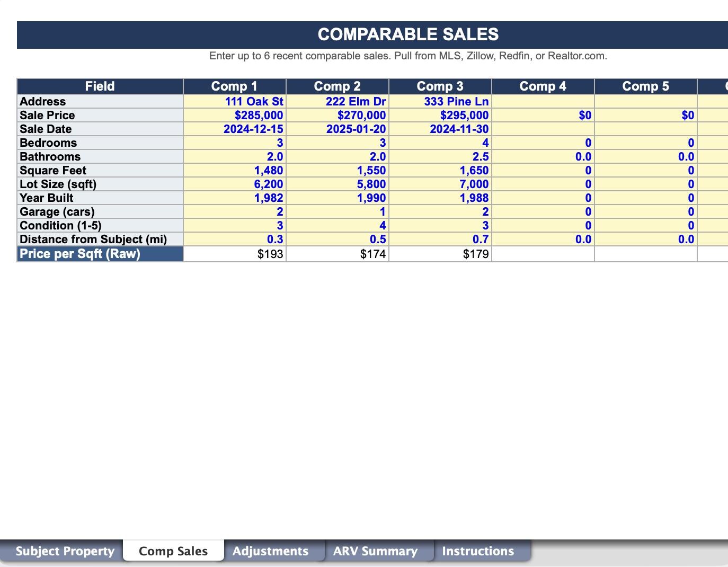The image size is (728, 567).
Task: Open the Instructions sheet tab
Action: tap(478, 551)
